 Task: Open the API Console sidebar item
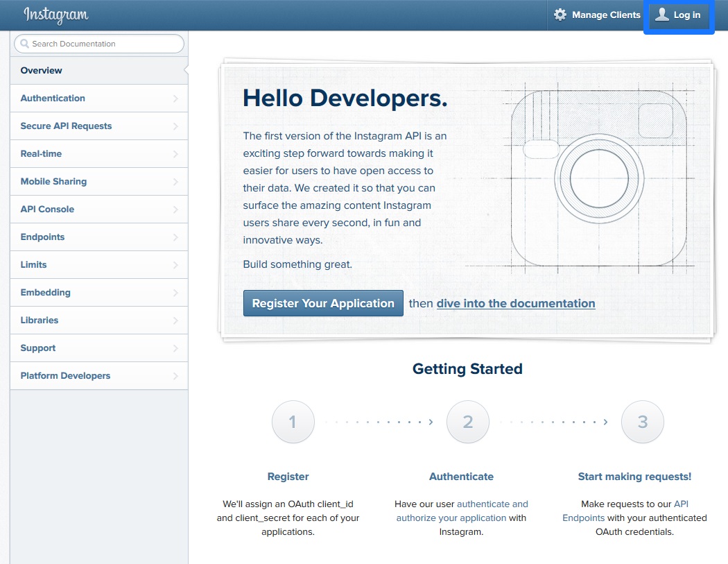coord(47,210)
